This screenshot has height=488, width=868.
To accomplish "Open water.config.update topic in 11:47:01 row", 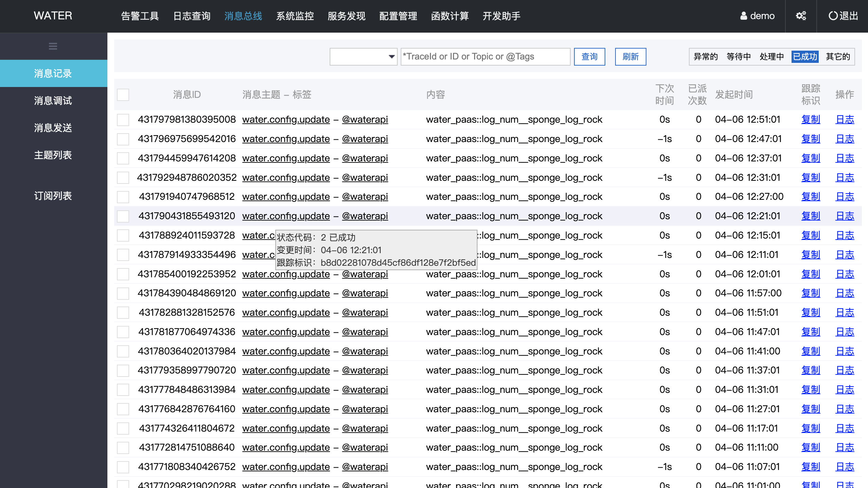I will 286,332.
